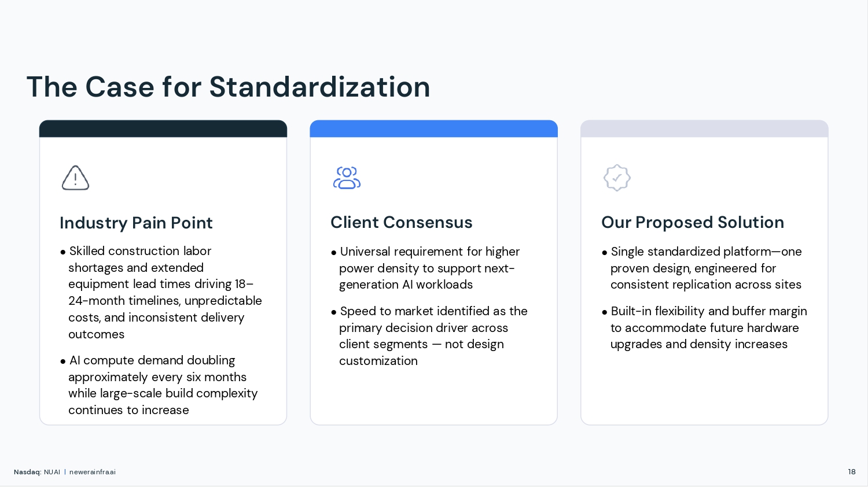Select the slide title 'The Case for Standardization'
Screen dimensions: 868x487
point(228,87)
